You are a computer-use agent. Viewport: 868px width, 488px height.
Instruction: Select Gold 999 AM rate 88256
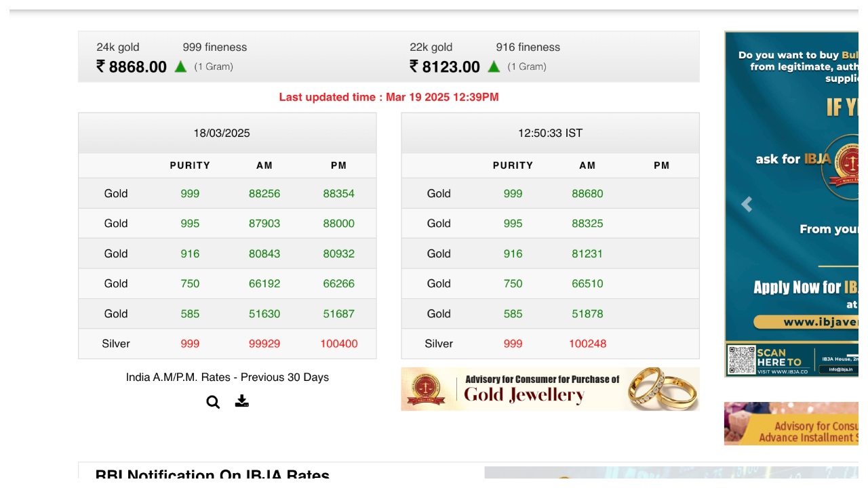point(264,194)
